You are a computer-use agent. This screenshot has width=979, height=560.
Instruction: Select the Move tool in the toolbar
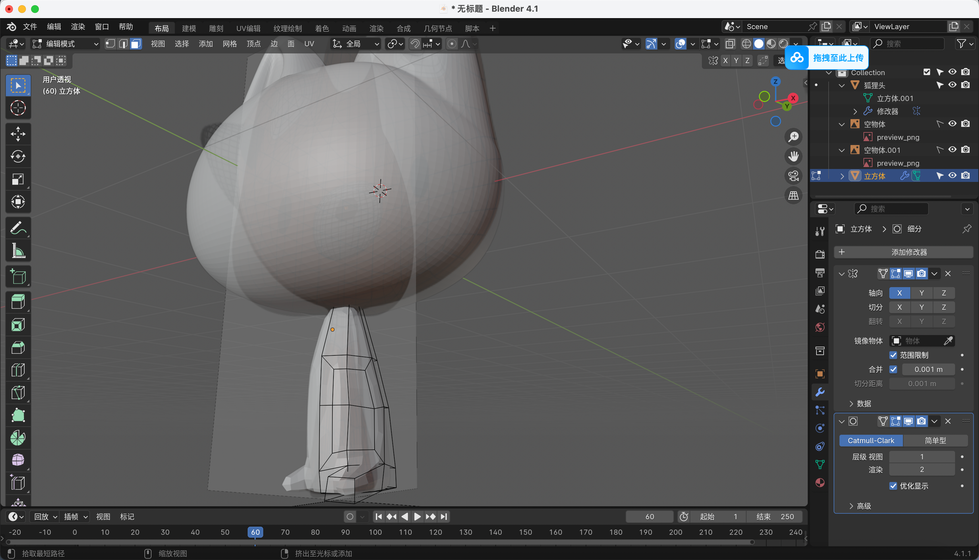(x=18, y=134)
